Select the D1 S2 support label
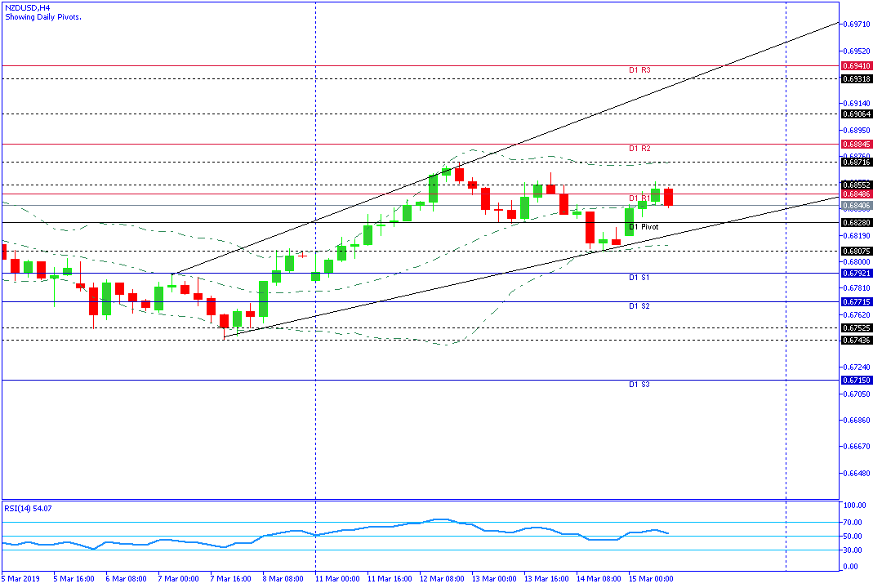882x588 pixels. [639, 306]
